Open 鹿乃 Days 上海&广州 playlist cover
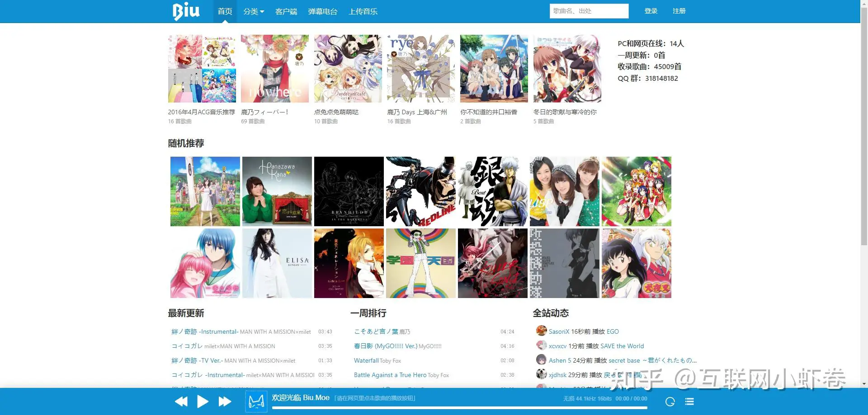 point(421,69)
